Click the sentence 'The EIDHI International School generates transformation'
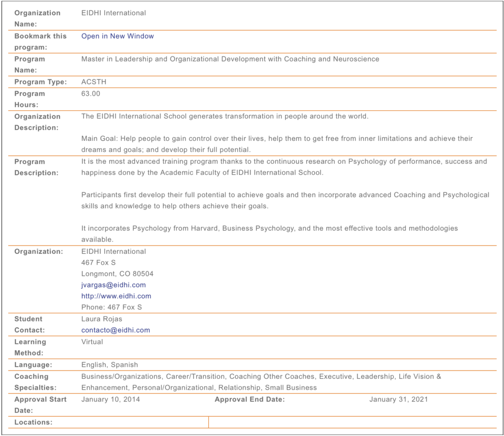 (225, 116)
